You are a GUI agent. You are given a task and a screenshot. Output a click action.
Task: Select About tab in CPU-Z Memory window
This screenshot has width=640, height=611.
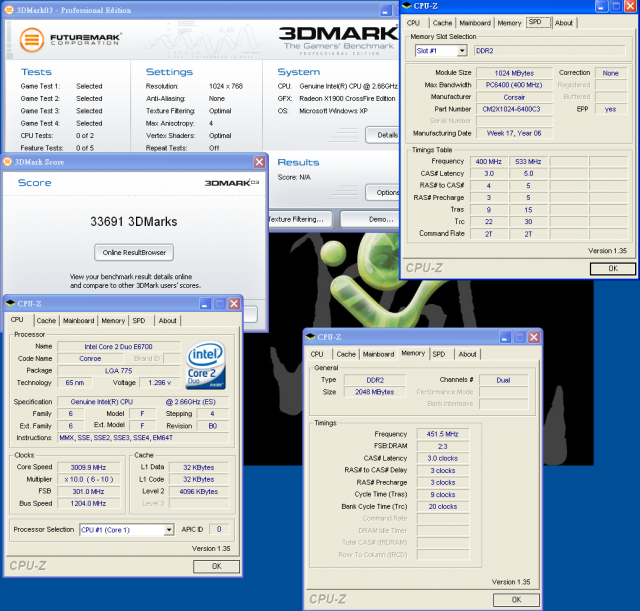point(467,354)
